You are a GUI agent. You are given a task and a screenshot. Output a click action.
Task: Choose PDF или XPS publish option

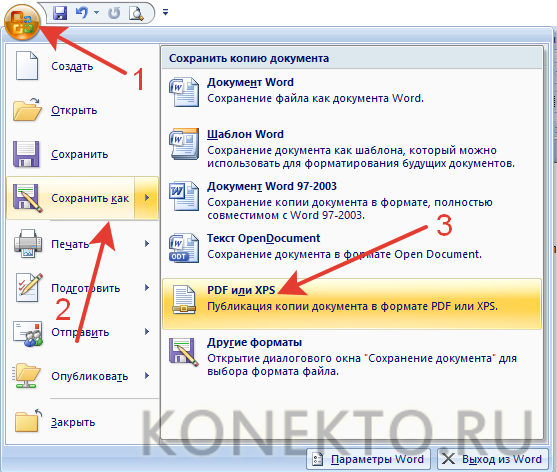(352, 304)
